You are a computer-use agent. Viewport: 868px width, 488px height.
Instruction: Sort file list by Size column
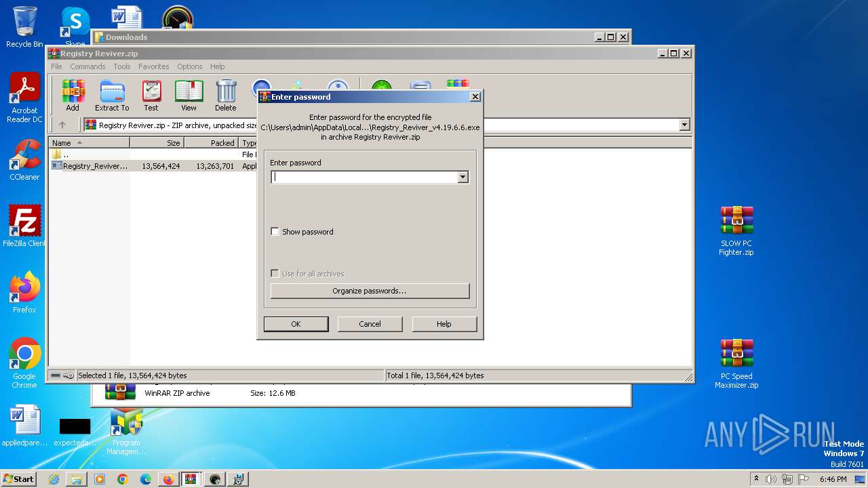[x=157, y=143]
